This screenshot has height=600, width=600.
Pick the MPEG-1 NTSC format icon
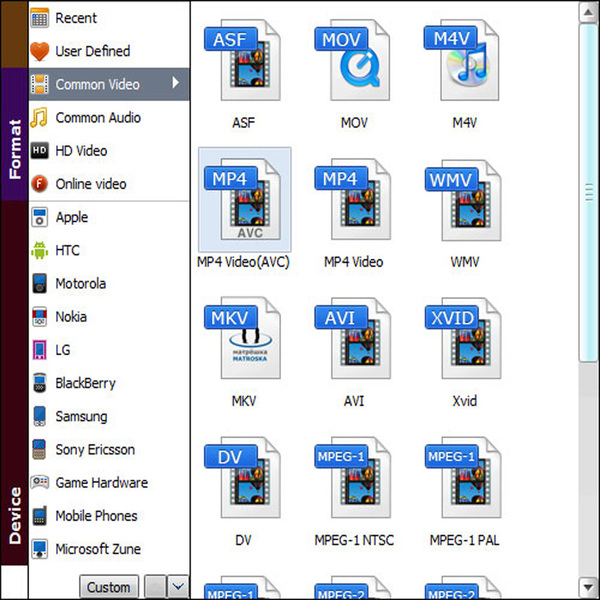point(353,478)
